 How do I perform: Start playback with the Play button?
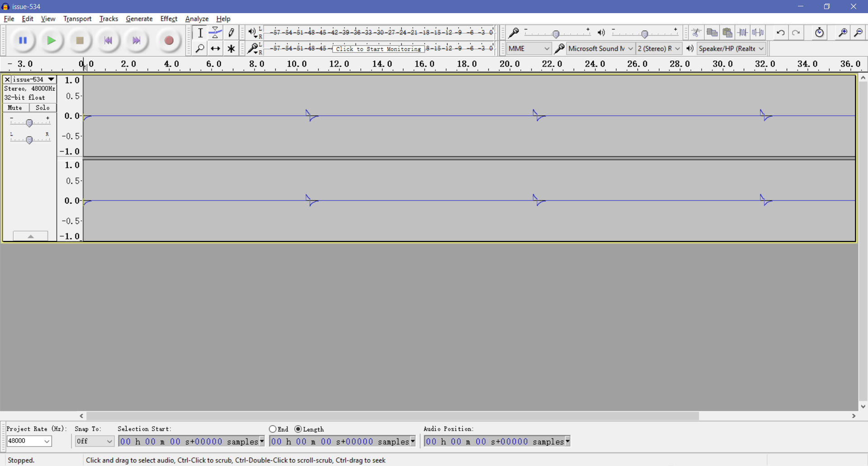pos(52,41)
